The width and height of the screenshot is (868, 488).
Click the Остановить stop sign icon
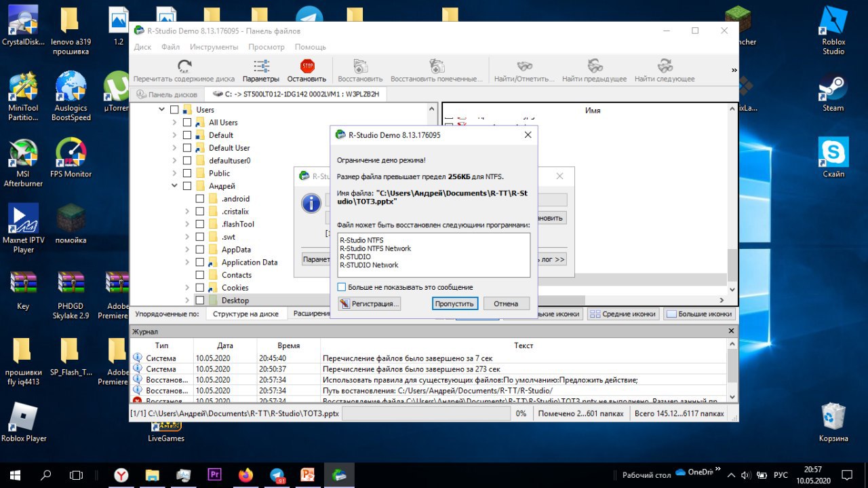pyautogui.click(x=307, y=66)
